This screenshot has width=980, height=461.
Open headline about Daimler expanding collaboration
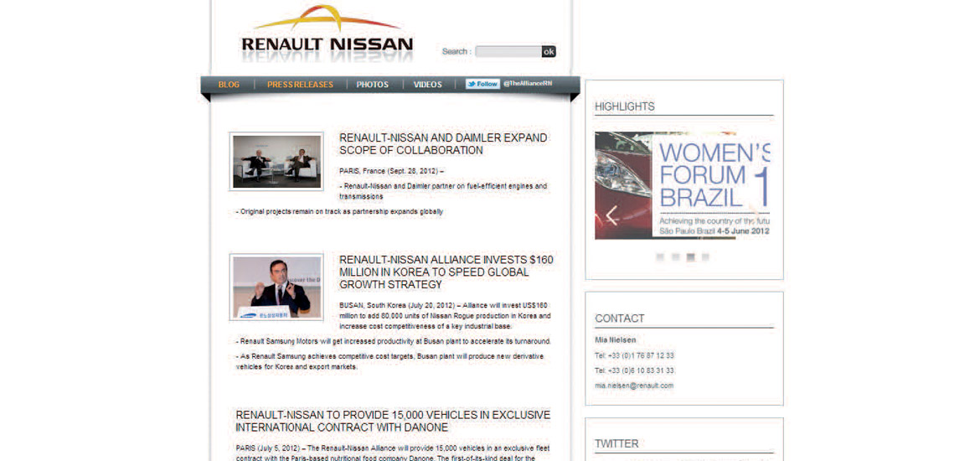(x=443, y=144)
